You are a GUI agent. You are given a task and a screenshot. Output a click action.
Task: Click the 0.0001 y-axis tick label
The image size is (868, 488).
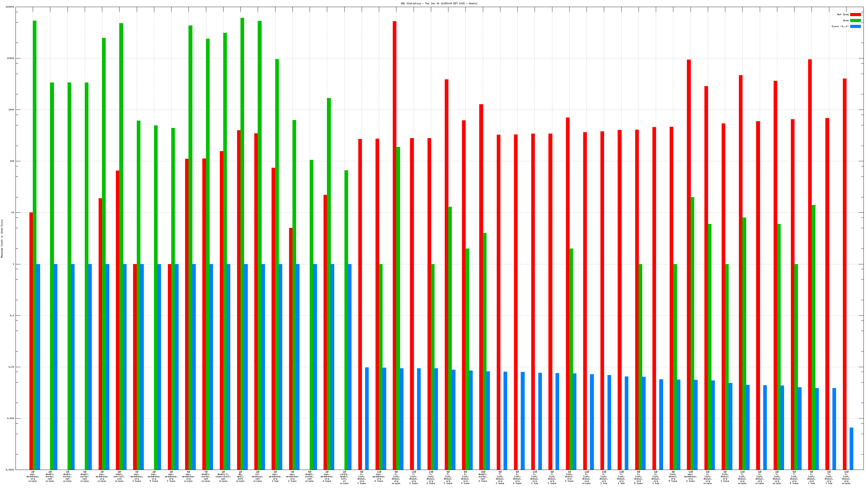point(10,470)
